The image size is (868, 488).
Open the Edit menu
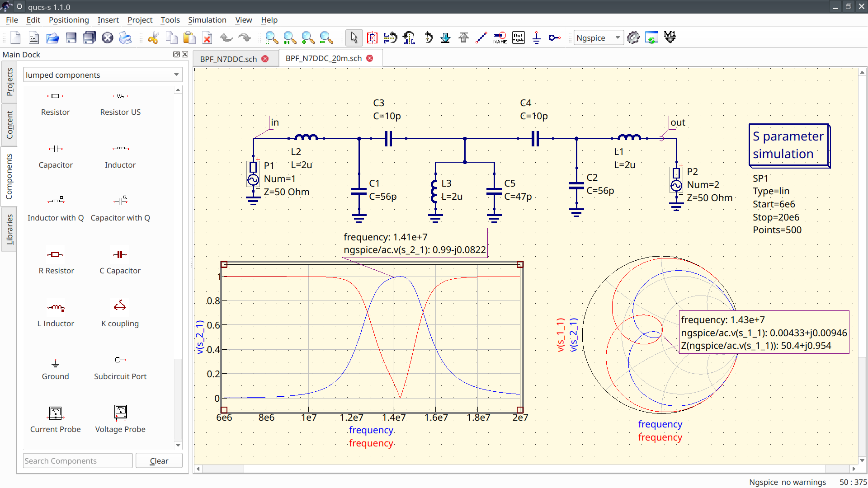(33, 20)
